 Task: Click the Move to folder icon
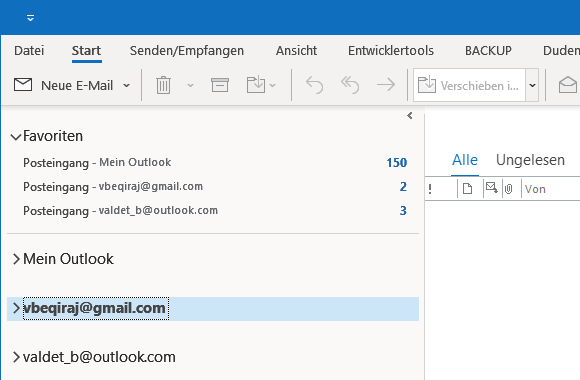(x=256, y=85)
